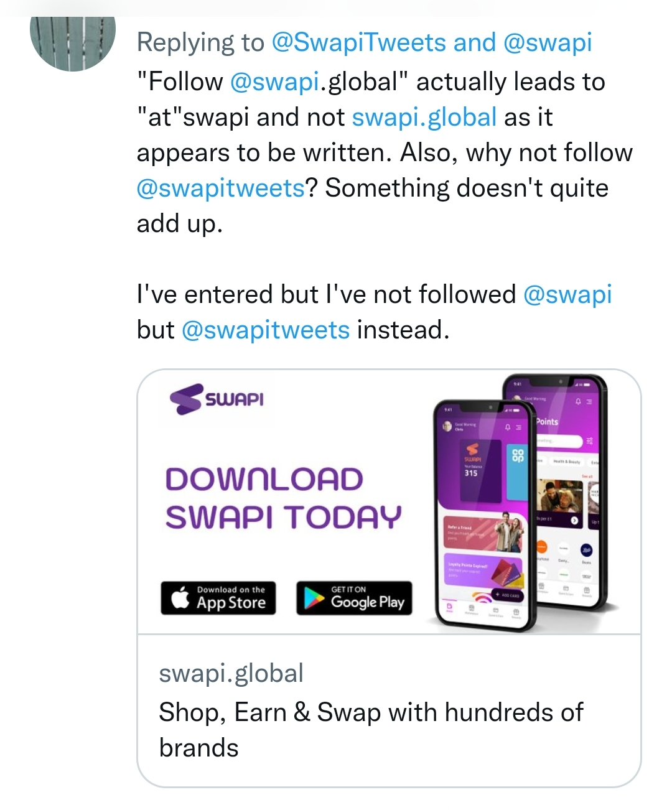Click the Boots brand logo on back phone

(586, 550)
